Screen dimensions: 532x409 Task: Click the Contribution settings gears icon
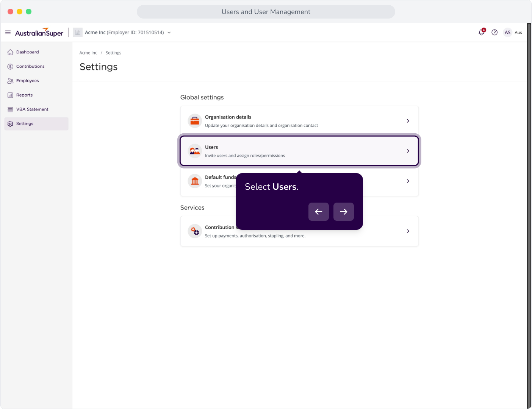pyautogui.click(x=195, y=231)
